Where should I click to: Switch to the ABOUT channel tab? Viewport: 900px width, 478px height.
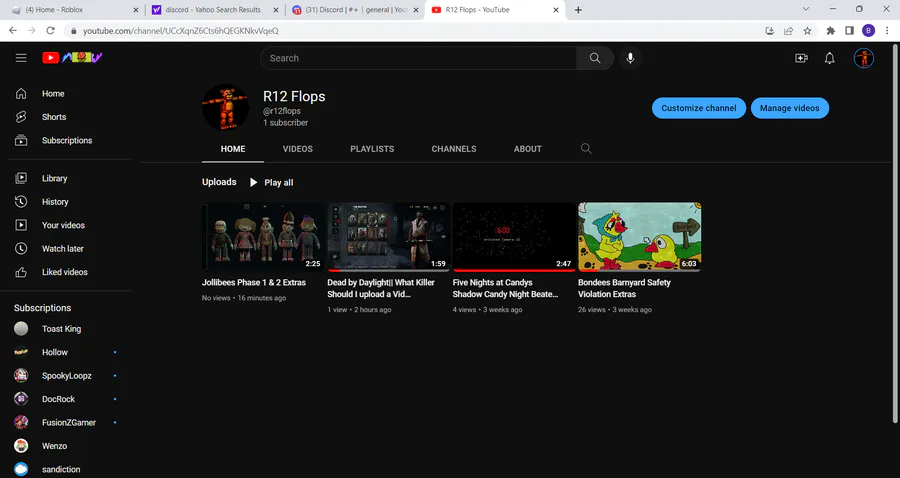point(527,149)
